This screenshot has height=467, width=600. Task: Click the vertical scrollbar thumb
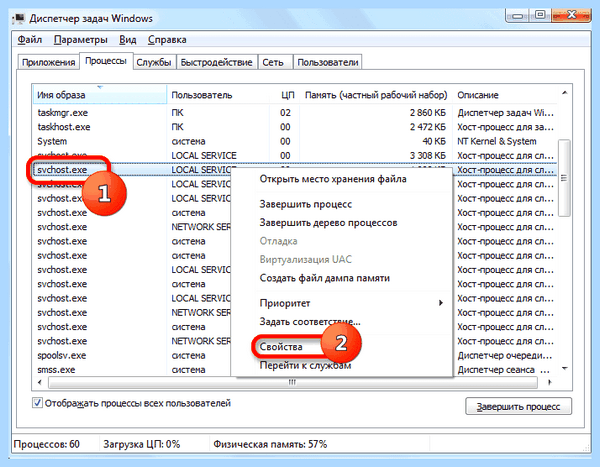pos(564,178)
